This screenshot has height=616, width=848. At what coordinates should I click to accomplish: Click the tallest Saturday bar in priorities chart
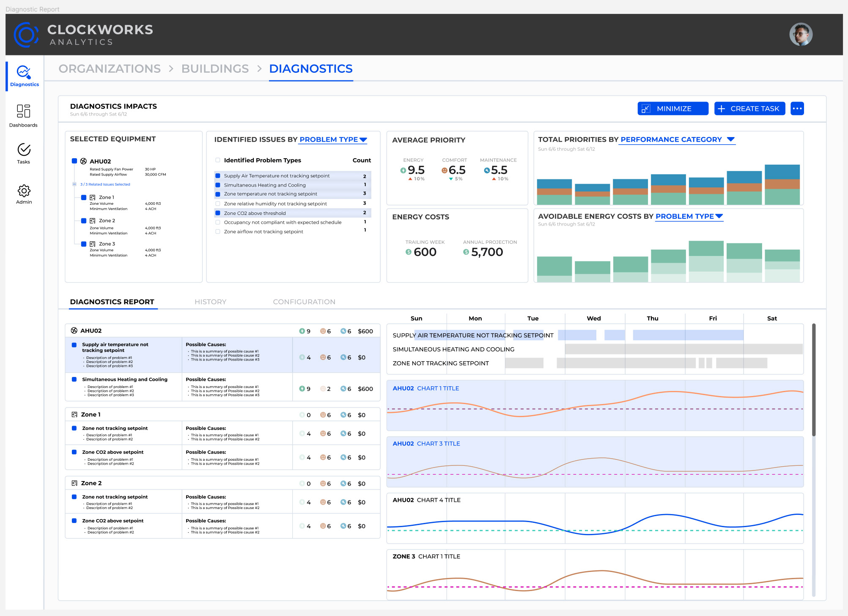click(x=782, y=184)
